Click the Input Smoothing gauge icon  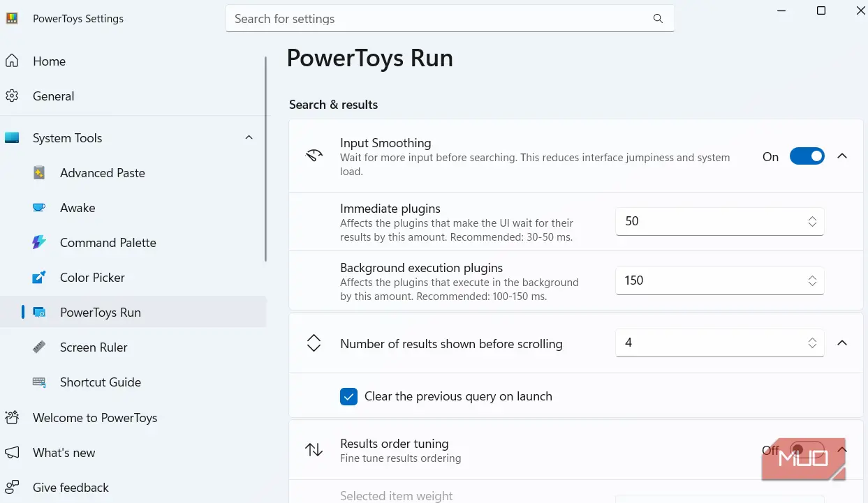[314, 156]
